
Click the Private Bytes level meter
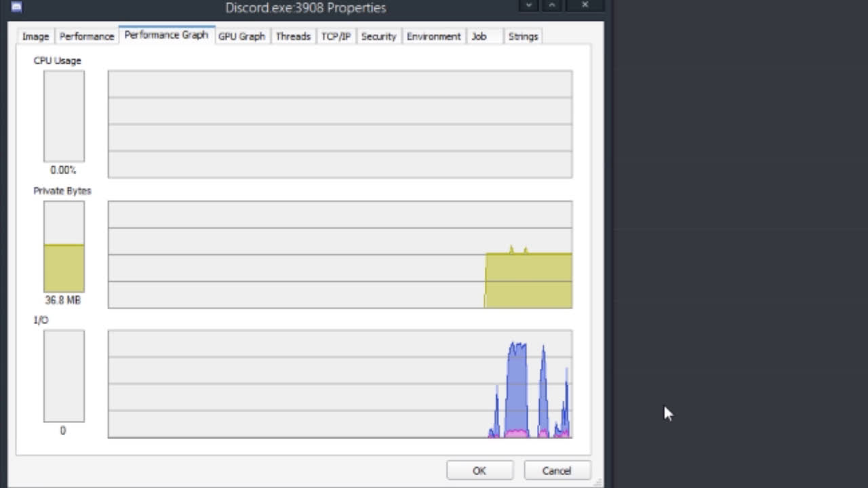tap(64, 246)
